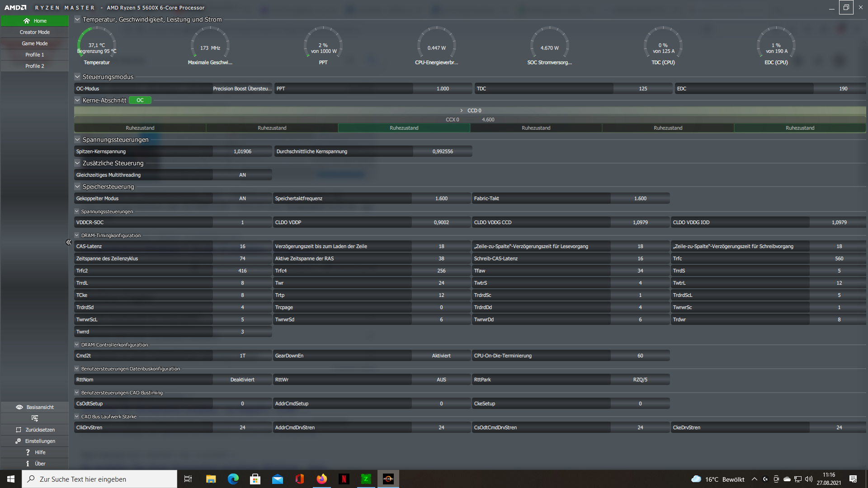Image resolution: width=868 pixels, height=488 pixels.
Task: Expand the CCD 0 row chevron
Action: coord(461,111)
